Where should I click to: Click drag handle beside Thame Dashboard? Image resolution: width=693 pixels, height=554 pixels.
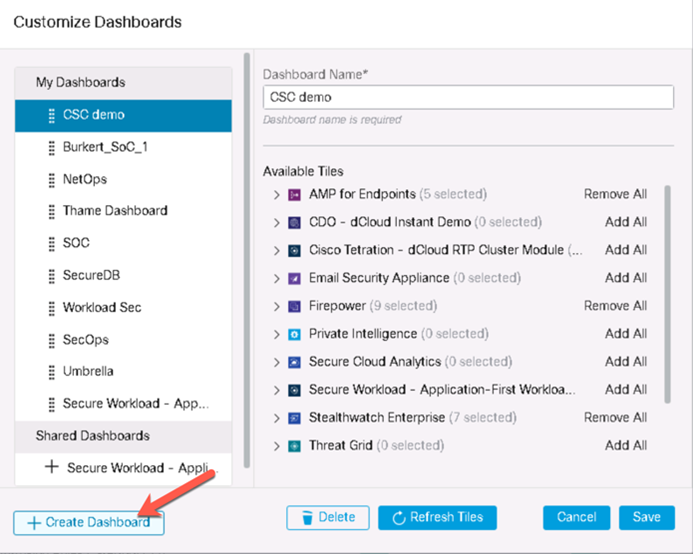click(52, 211)
